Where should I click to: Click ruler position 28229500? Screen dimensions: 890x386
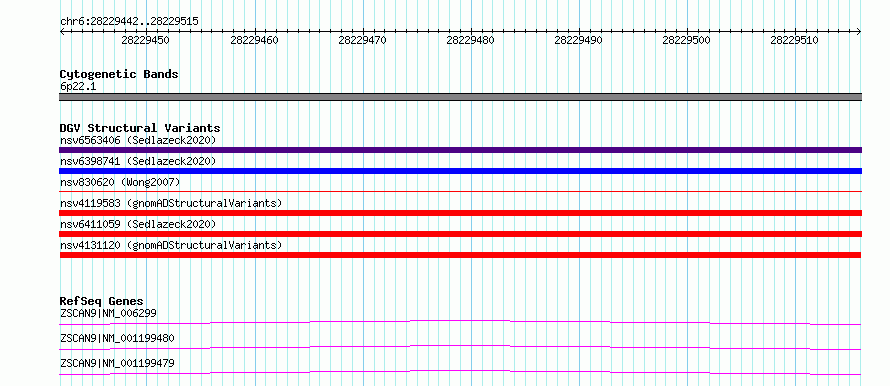coord(687,40)
